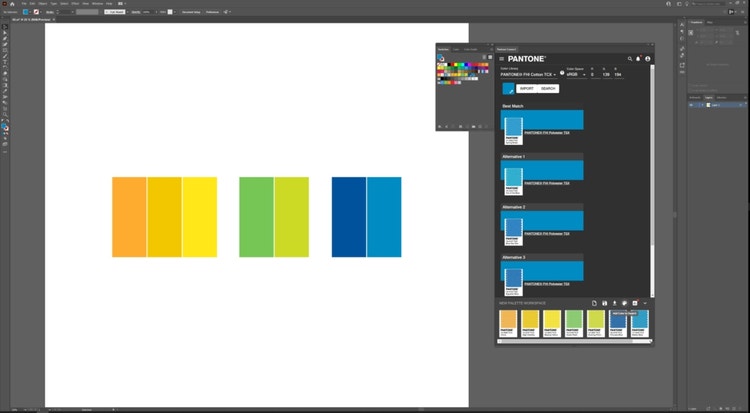Select the Selection tool in toolbar
Viewport: 750px width, 413px height.
coord(5,27)
